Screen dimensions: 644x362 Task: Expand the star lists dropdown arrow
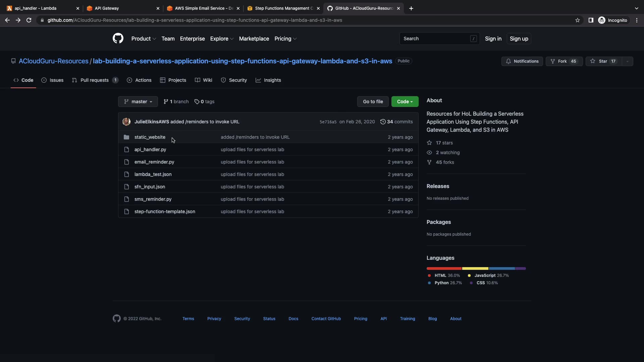click(627, 61)
